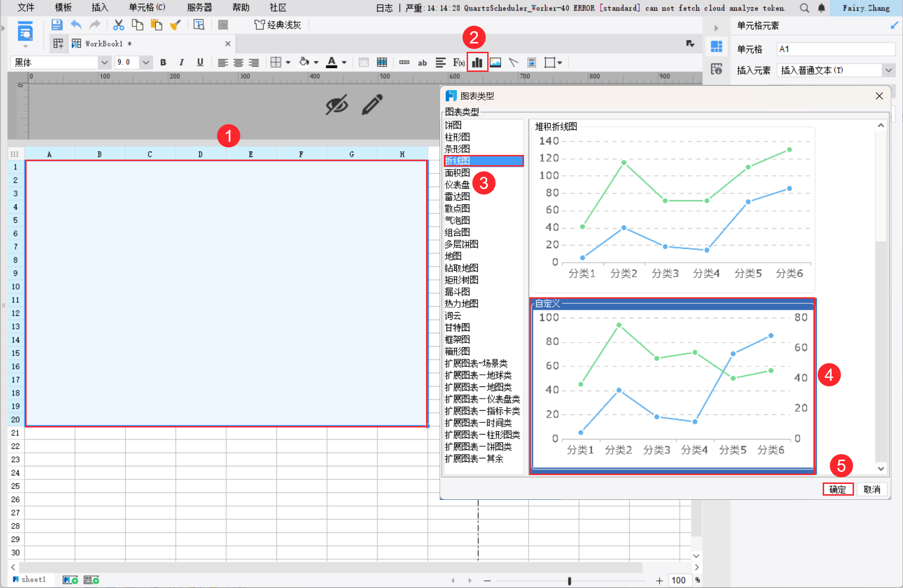Image resolution: width=903 pixels, height=588 pixels.
Task: Collapse the right panel arrow
Action: 716,28
